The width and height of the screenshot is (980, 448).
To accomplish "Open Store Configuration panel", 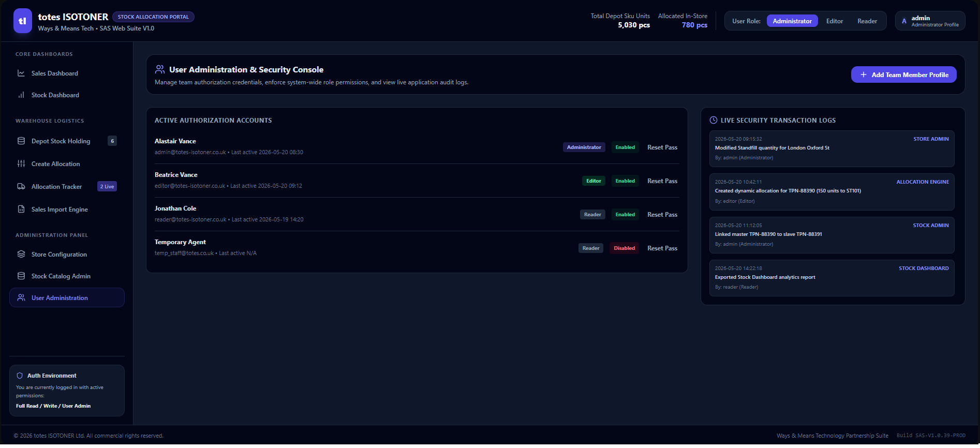I will 67,255.
